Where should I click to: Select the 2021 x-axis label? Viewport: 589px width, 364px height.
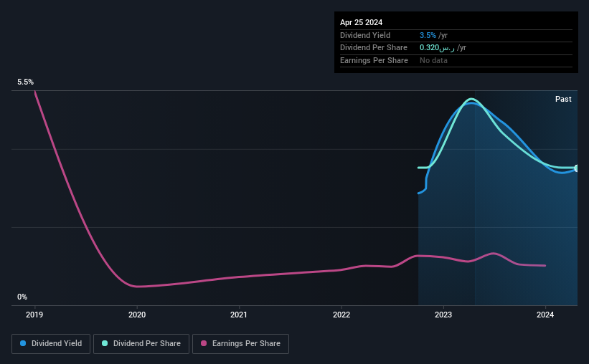tap(239, 315)
